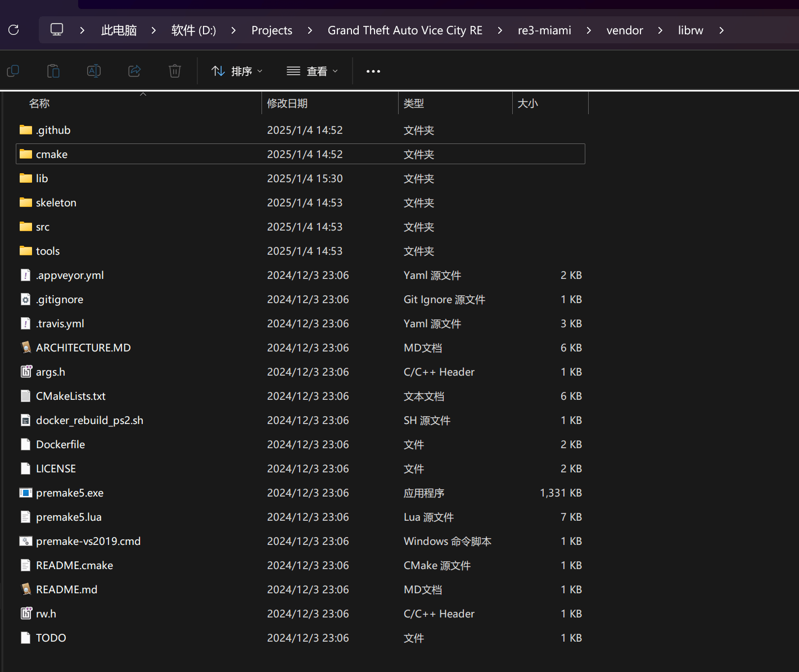Navigate to 此电脑 in breadcrumb

[x=119, y=30]
